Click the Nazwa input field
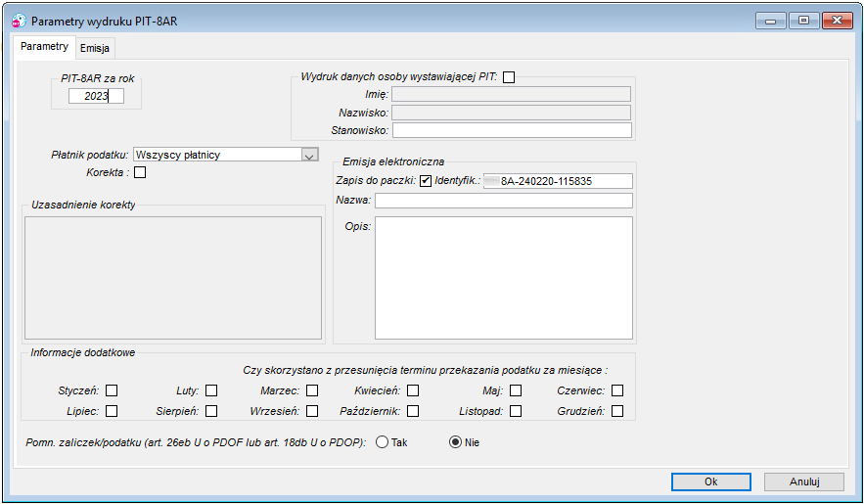 pos(504,201)
